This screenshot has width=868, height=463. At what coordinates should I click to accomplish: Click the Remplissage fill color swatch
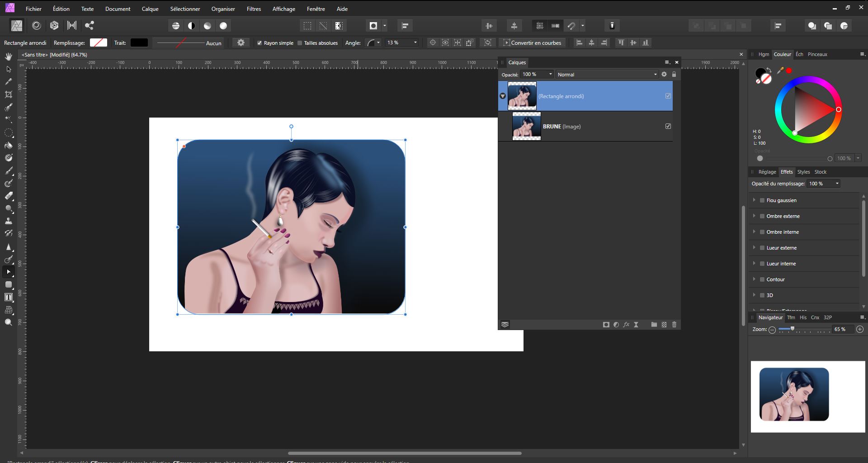[x=98, y=43]
